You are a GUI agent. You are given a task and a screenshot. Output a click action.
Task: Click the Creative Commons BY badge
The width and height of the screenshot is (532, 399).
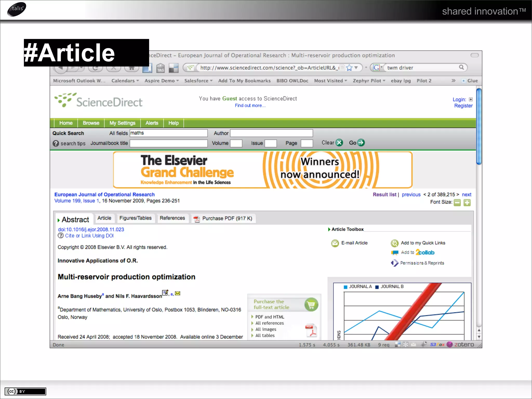(25, 391)
